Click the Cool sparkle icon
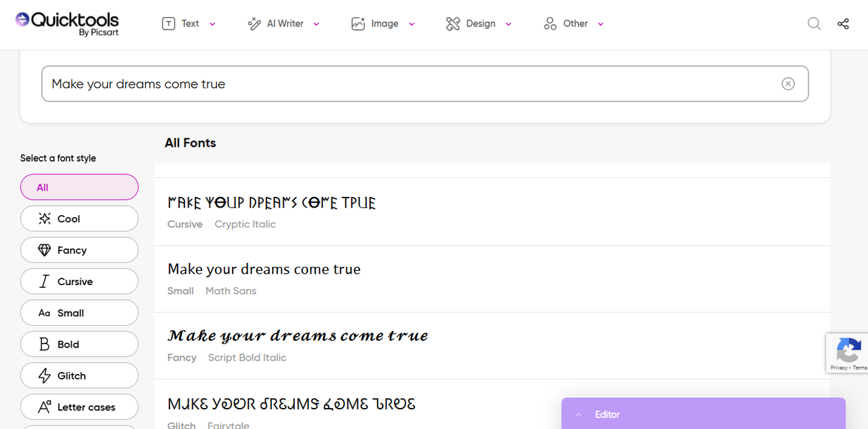This screenshot has width=868, height=429. 45,219
